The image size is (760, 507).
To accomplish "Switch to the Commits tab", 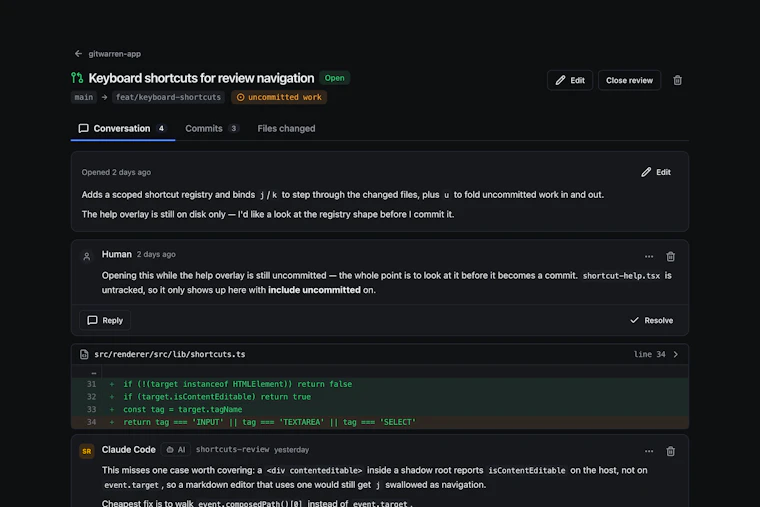I will [212, 128].
